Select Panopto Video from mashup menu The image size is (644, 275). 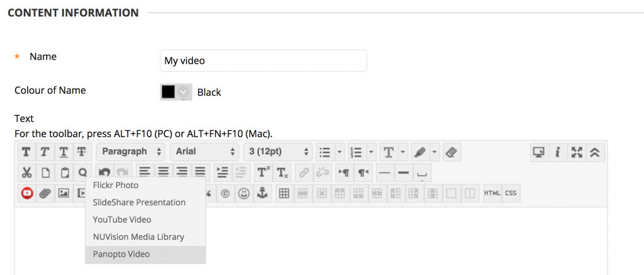point(121,254)
